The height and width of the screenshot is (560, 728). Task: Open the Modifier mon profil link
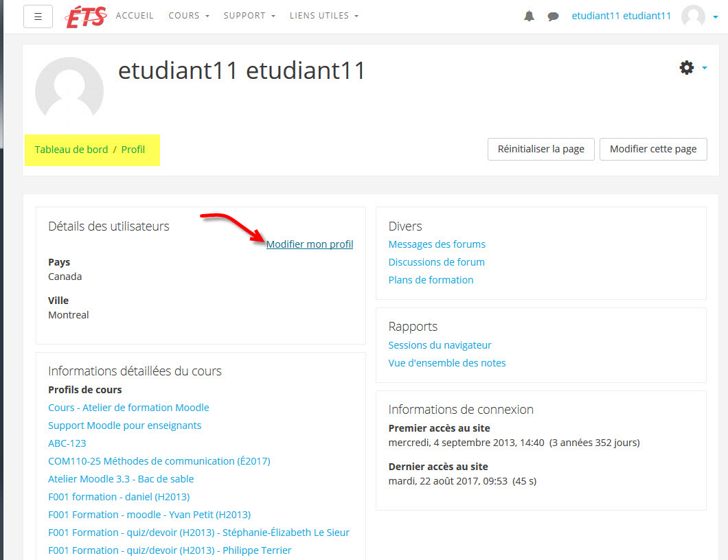(310, 244)
